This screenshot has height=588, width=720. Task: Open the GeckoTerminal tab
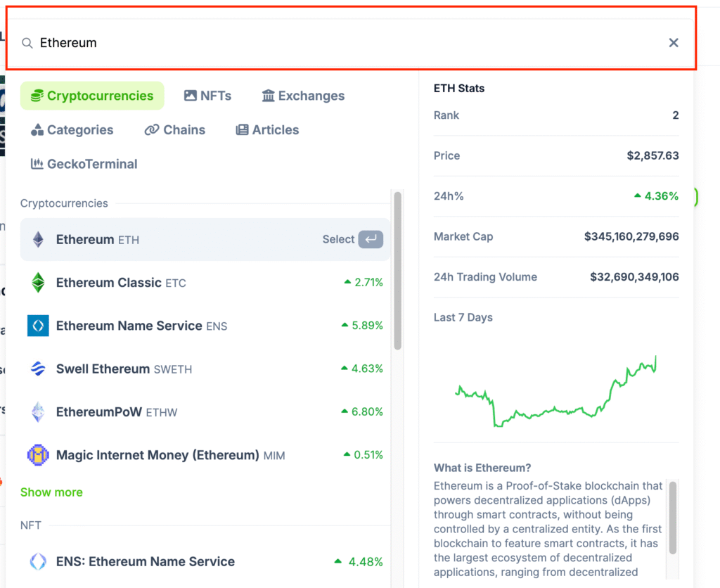pyautogui.click(x=84, y=164)
